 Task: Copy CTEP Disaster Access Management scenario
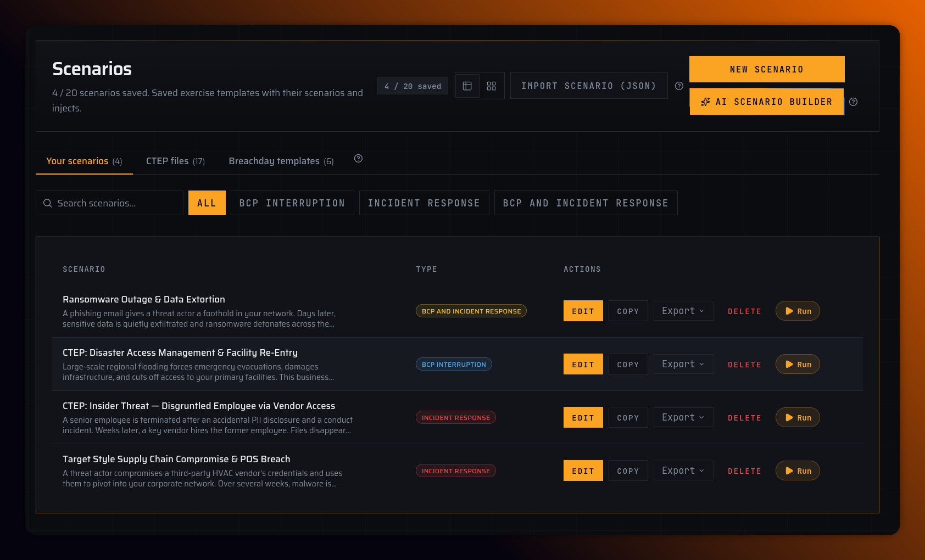coord(628,364)
